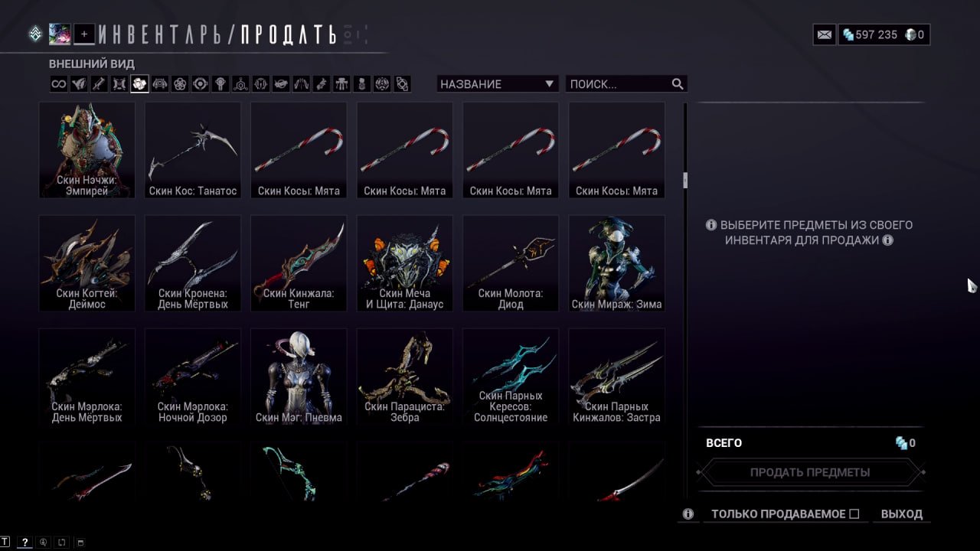The image size is (980, 551).
Task: Open the НАЗВАНИЕ sort dropdown
Action: click(498, 84)
